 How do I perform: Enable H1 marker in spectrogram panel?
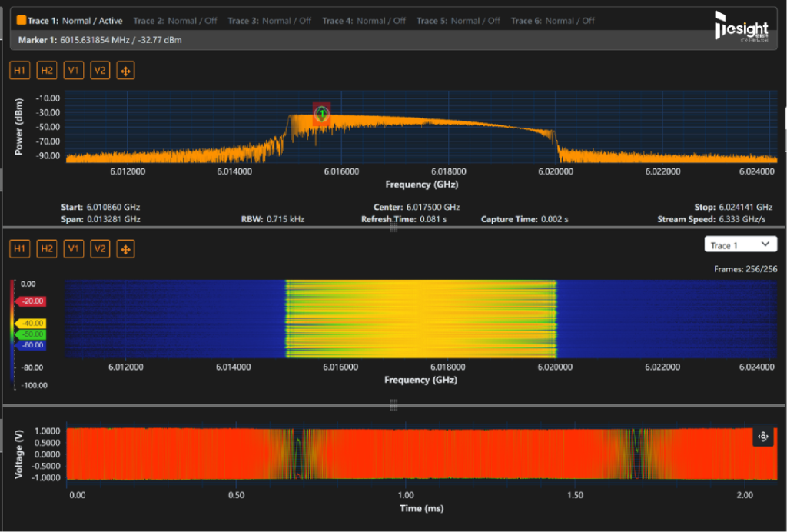click(19, 249)
